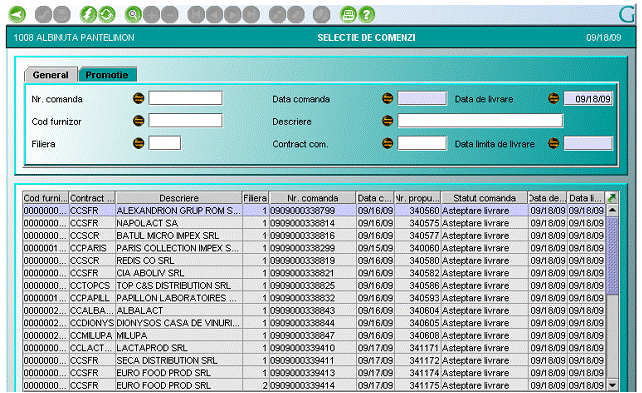This screenshot has height=393, width=642.
Task: Click the table vertical scrollbar thumb
Action: click(612, 255)
